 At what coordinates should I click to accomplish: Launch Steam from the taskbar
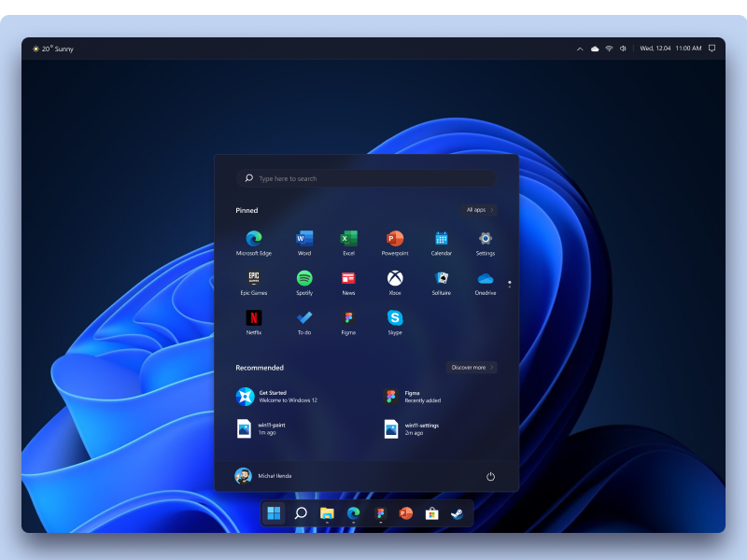click(x=457, y=513)
